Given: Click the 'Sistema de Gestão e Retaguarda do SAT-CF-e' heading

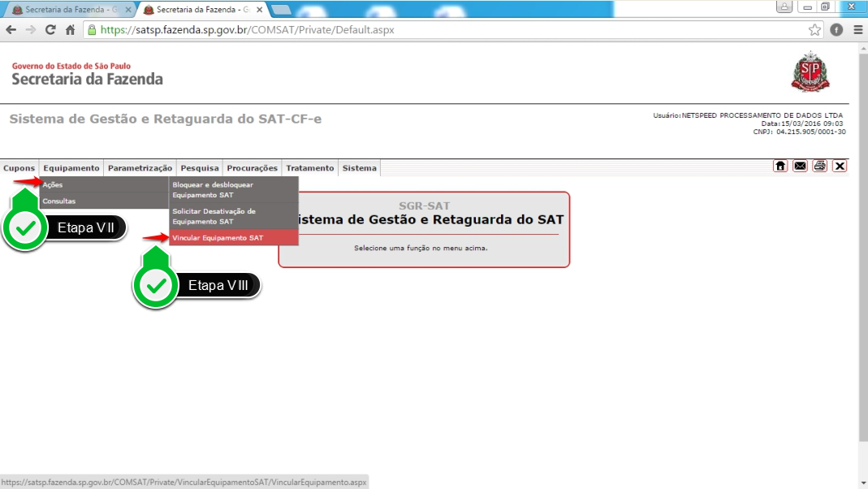Looking at the screenshot, I should coord(166,119).
